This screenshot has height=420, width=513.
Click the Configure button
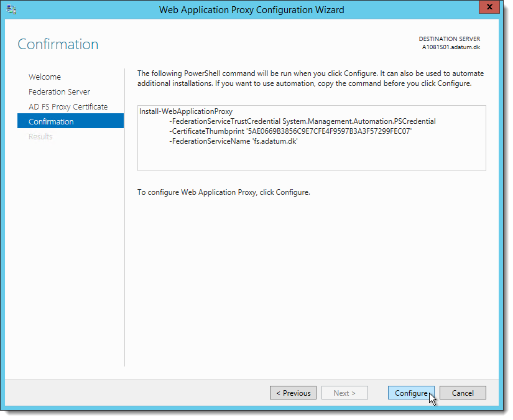click(411, 393)
